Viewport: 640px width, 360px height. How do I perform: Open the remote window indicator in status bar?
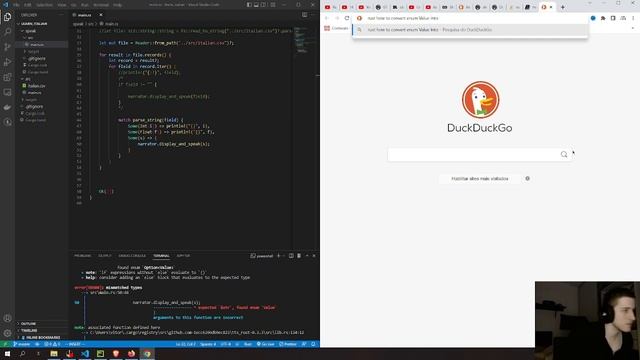[x=6, y=344]
